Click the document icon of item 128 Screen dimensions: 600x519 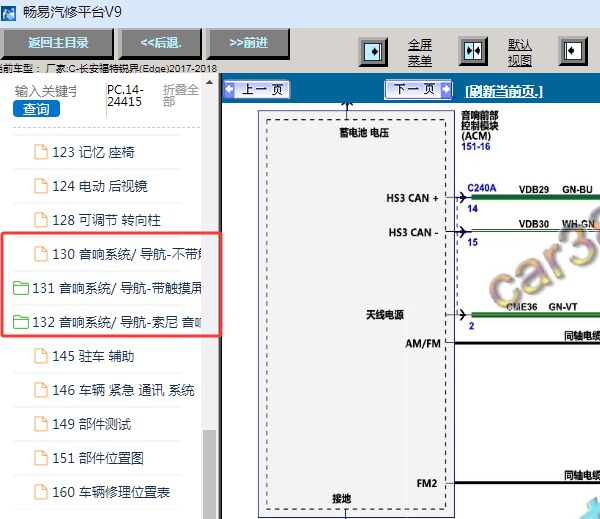41,220
